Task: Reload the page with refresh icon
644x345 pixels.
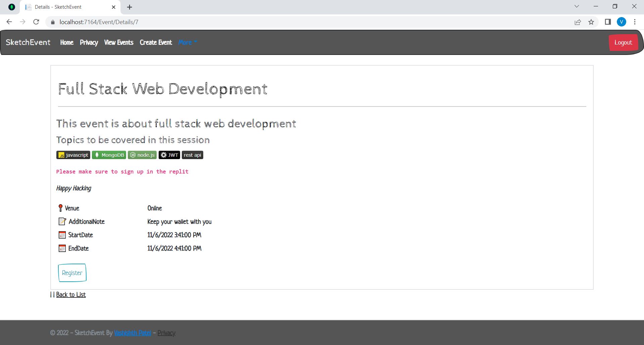Action: 36,22
